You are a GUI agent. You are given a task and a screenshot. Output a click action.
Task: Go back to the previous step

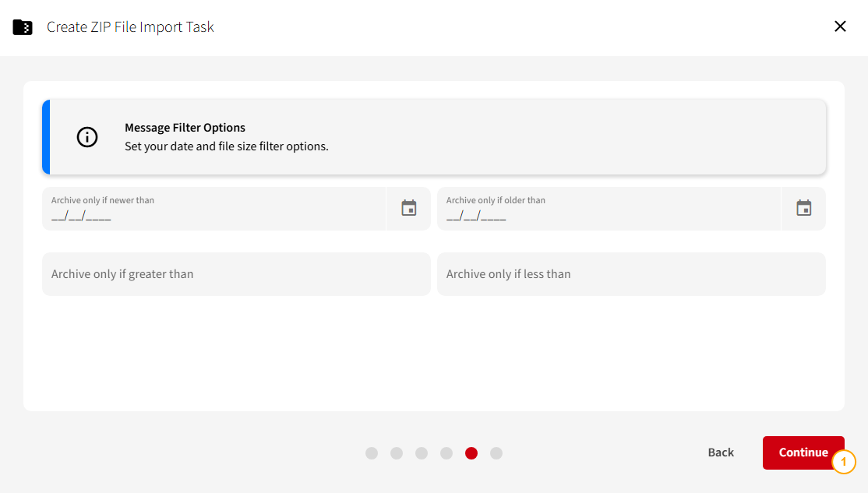pos(721,453)
